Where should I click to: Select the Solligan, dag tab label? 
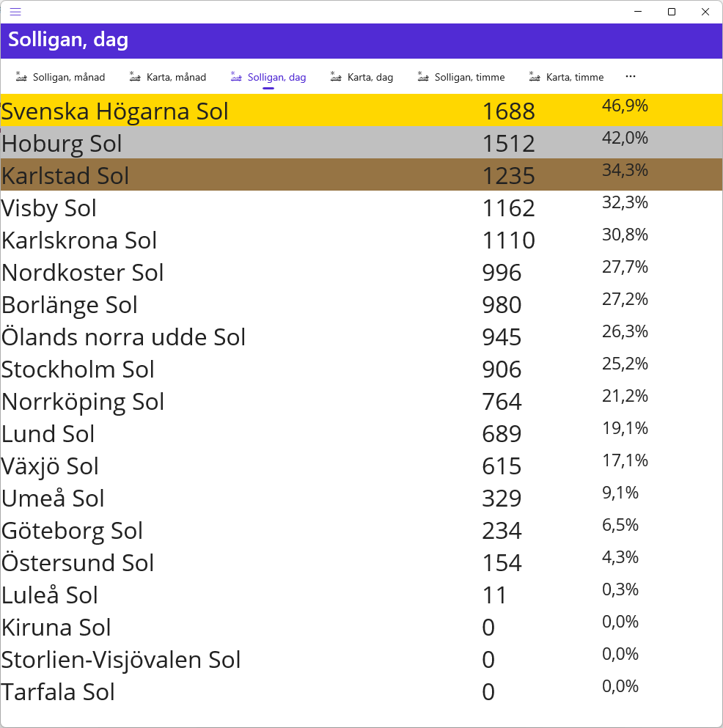coord(276,77)
